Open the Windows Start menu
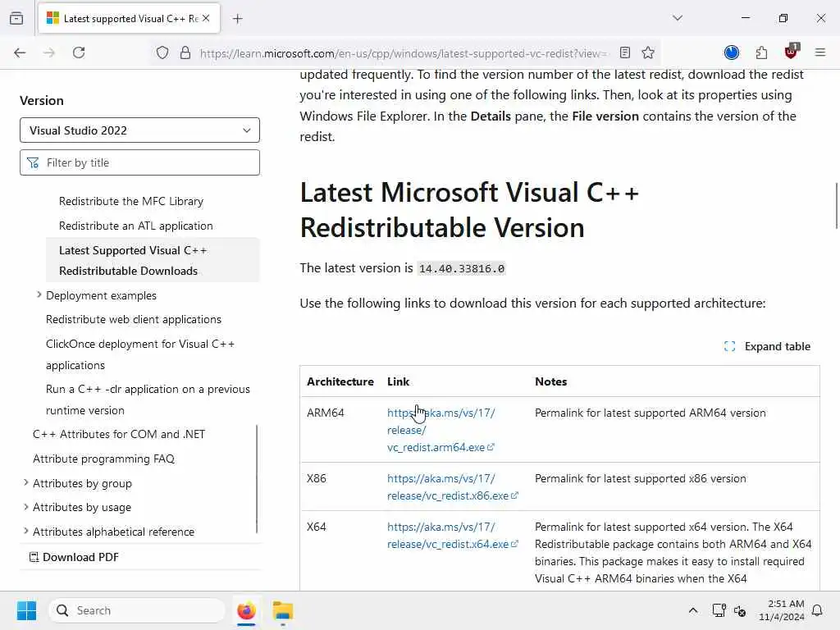The height and width of the screenshot is (630, 840). (x=26, y=610)
